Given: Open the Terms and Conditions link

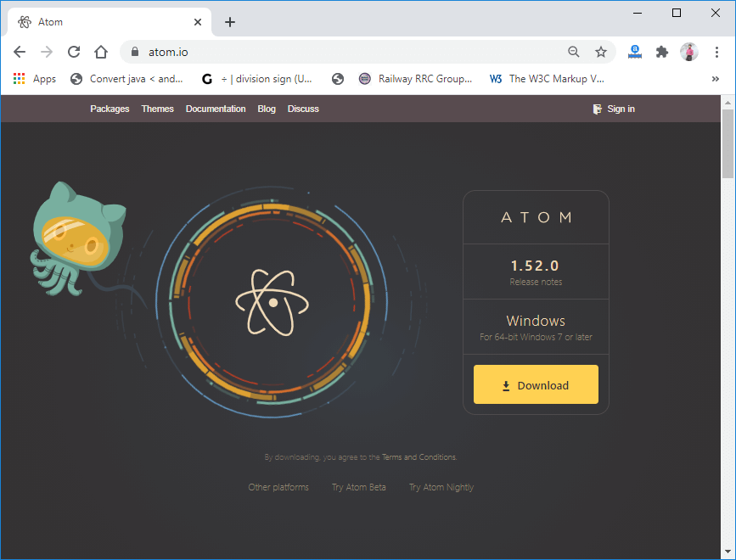Looking at the screenshot, I should [x=419, y=456].
